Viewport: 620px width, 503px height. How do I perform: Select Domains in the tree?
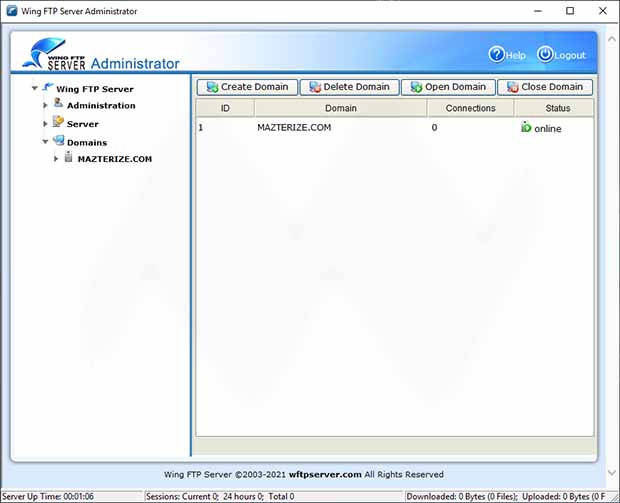pyautogui.click(x=87, y=142)
